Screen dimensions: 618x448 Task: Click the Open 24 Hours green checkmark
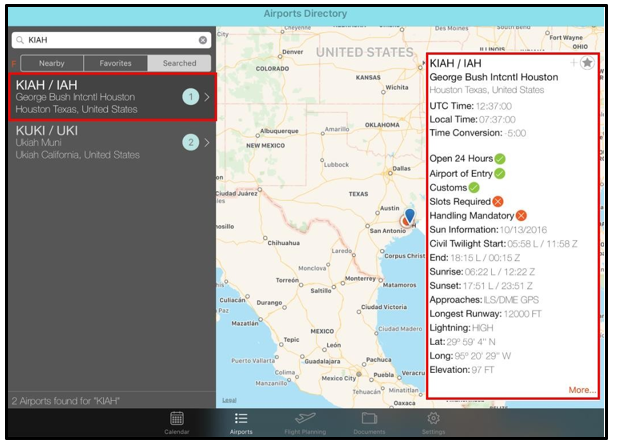pyautogui.click(x=500, y=158)
